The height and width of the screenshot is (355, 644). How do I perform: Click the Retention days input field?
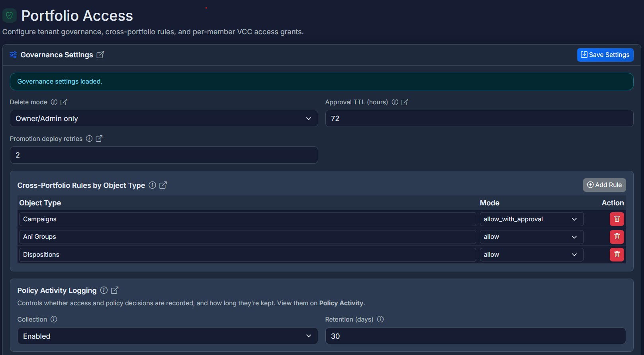click(476, 336)
